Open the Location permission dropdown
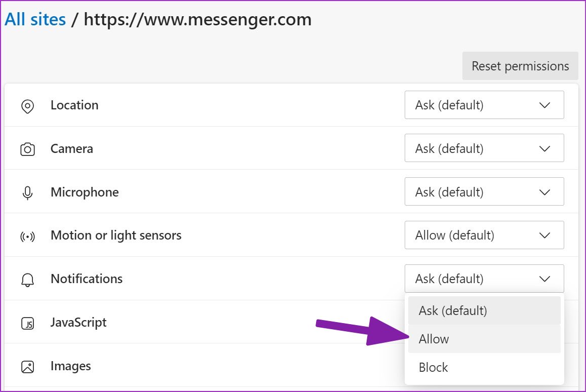The height and width of the screenshot is (392, 586). tap(484, 105)
